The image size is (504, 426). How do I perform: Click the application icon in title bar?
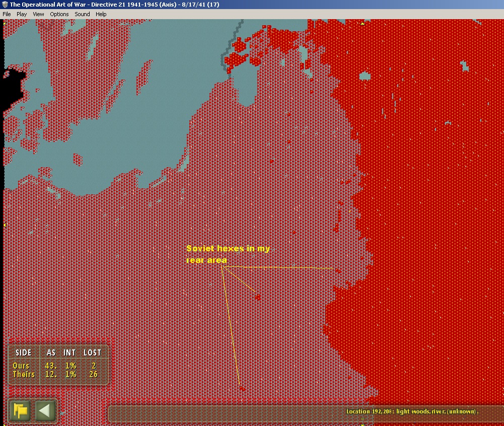point(5,5)
